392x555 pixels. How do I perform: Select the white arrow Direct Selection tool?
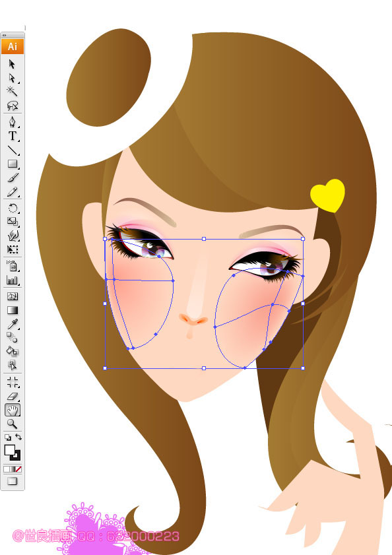pyautogui.click(x=12, y=78)
